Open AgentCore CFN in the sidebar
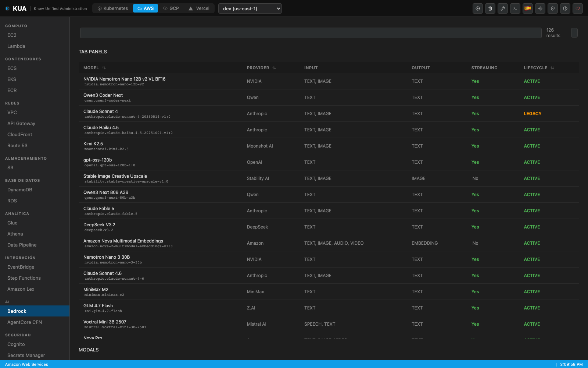 tap(35, 322)
